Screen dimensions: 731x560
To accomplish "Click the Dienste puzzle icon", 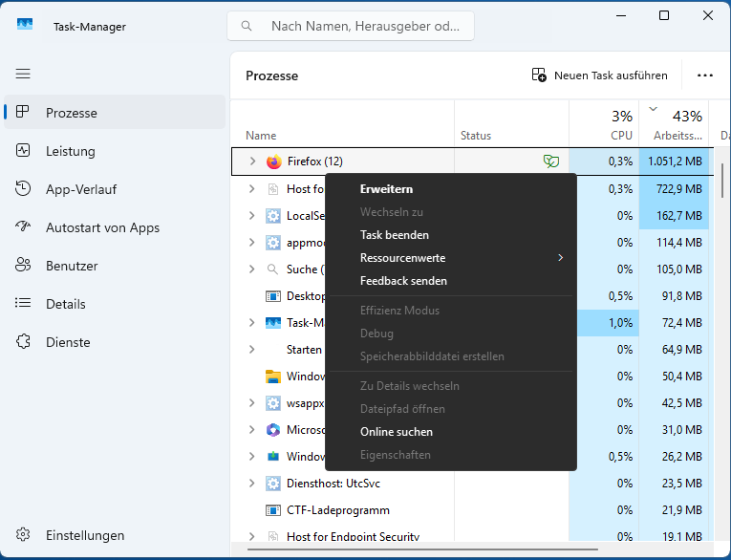I will [x=23, y=341].
